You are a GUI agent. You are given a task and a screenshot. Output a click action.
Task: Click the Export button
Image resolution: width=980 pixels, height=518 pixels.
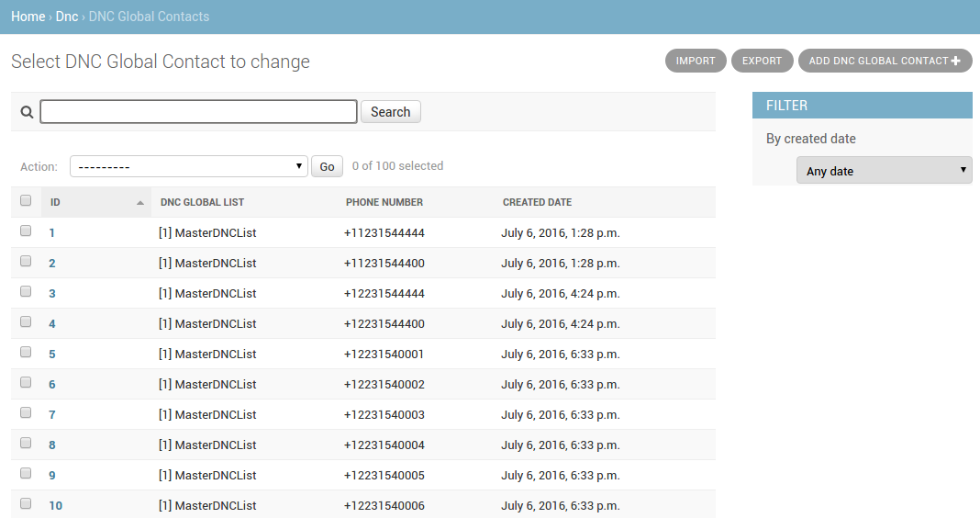coord(762,61)
